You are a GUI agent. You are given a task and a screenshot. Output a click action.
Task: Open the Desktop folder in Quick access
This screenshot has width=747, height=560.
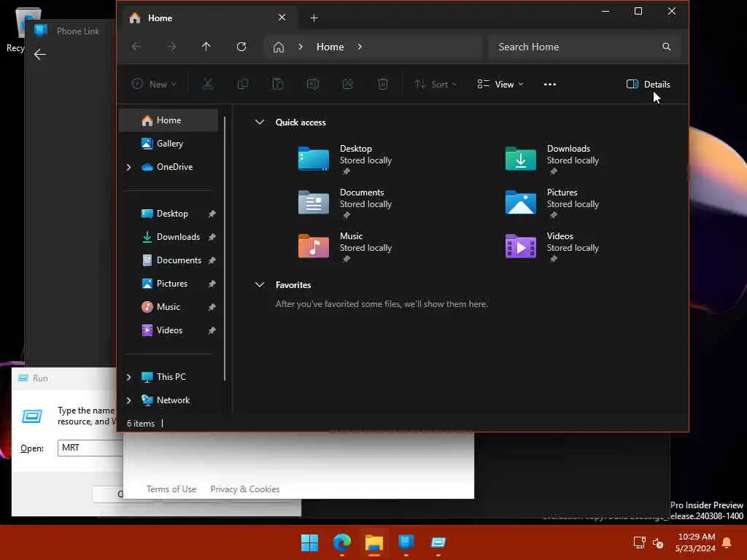pyautogui.click(x=345, y=158)
